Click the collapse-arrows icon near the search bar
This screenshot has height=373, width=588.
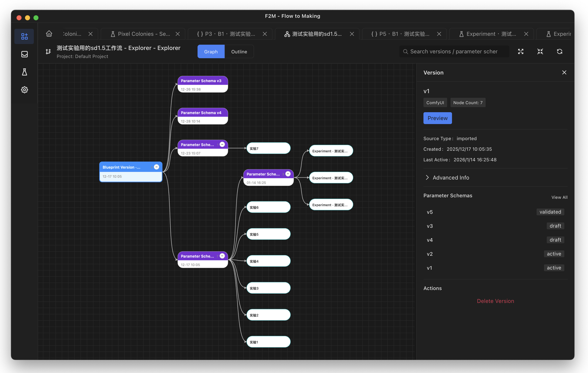pyautogui.click(x=540, y=51)
